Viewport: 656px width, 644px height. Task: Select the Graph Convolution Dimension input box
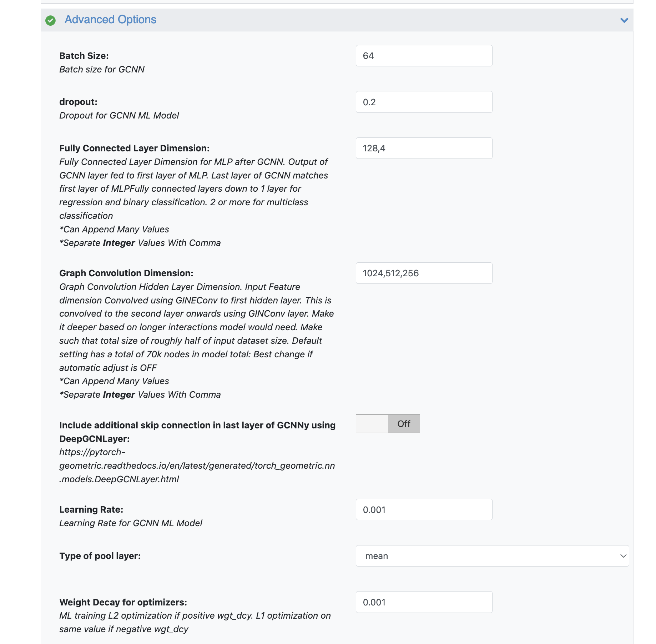tap(424, 273)
